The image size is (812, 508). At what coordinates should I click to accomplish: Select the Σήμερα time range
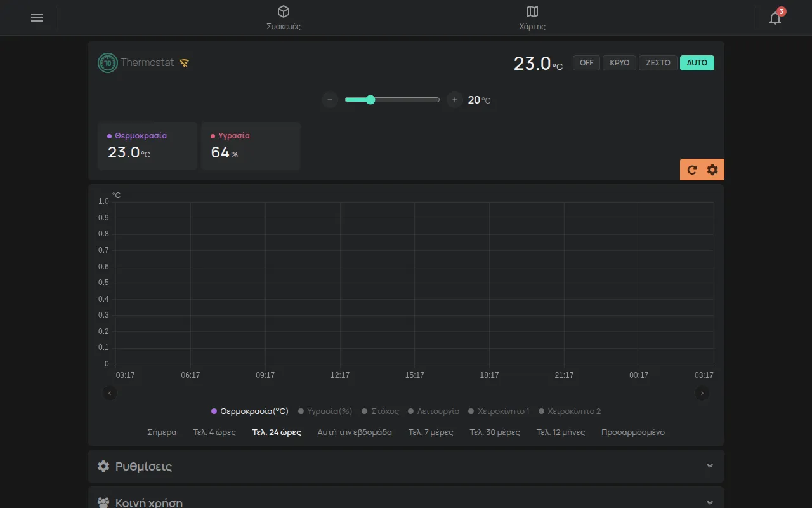[162, 432]
